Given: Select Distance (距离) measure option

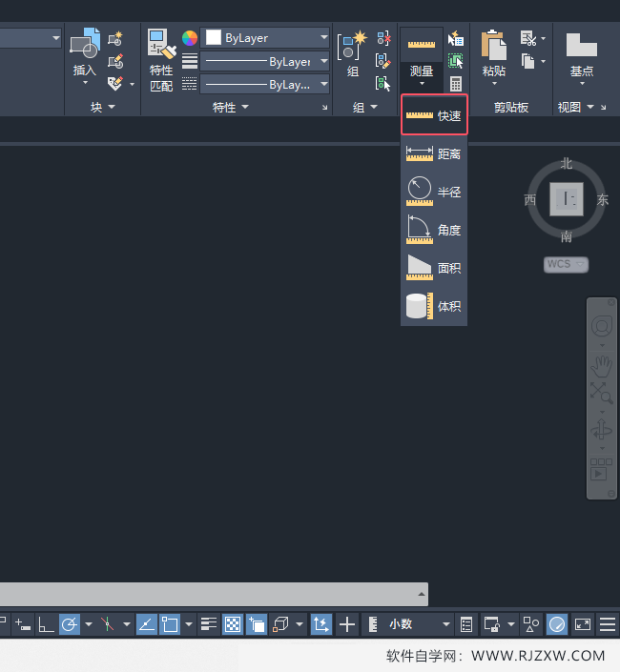Looking at the screenshot, I should (x=434, y=153).
